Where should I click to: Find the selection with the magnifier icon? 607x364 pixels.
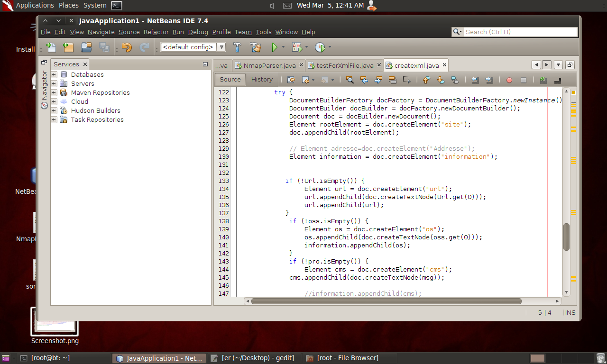350,80
